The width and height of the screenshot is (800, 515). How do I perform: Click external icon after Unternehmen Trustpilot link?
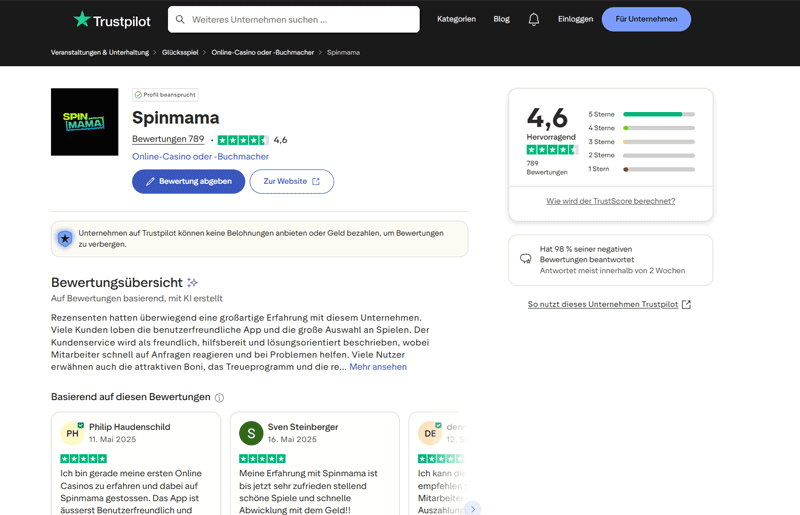pos(687,304)
